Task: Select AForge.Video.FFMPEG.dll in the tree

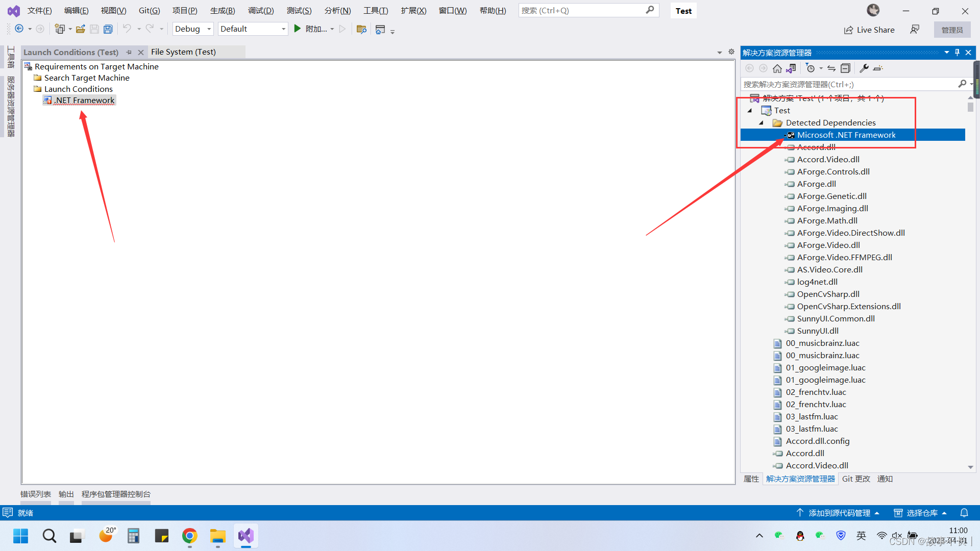Action: click(x=844, y=258)
